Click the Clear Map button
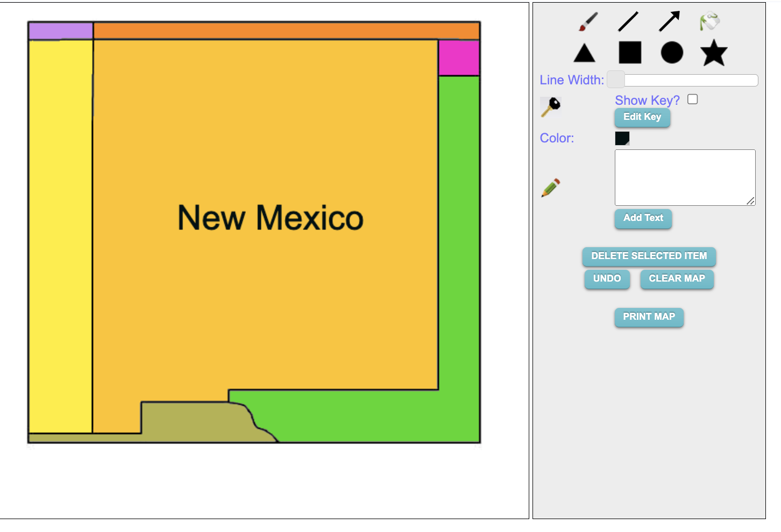 click(677, 279)
